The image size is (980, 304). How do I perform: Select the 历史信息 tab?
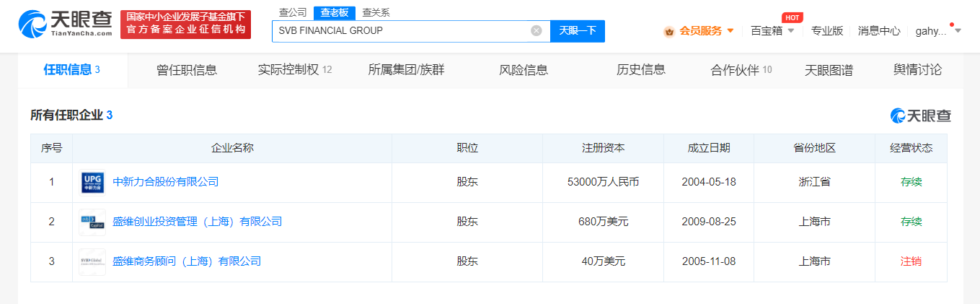coord(641,70)
